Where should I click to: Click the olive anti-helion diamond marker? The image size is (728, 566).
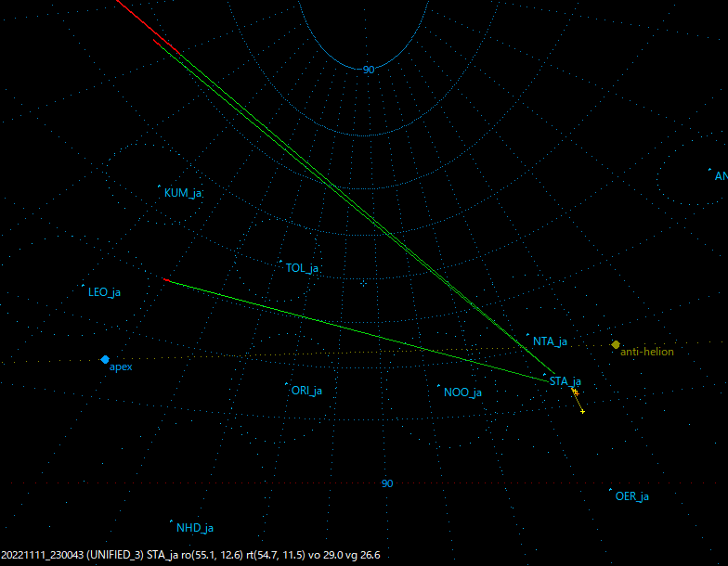pos(616,345)
